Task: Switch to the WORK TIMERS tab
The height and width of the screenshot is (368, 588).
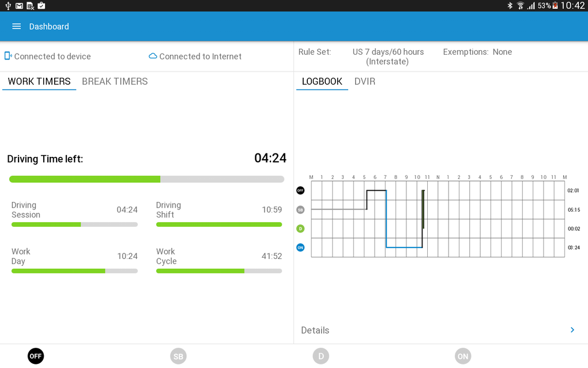Action: (x=39, y=81)
